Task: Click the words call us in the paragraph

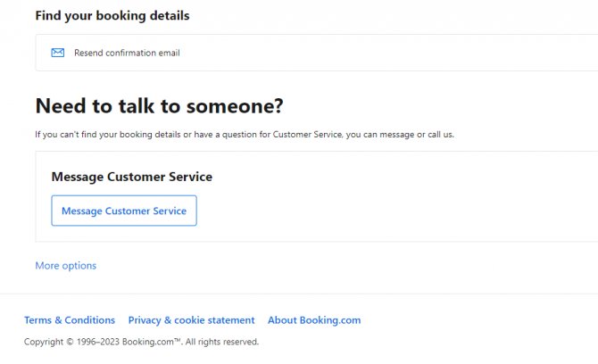Action: coord(441,134)
